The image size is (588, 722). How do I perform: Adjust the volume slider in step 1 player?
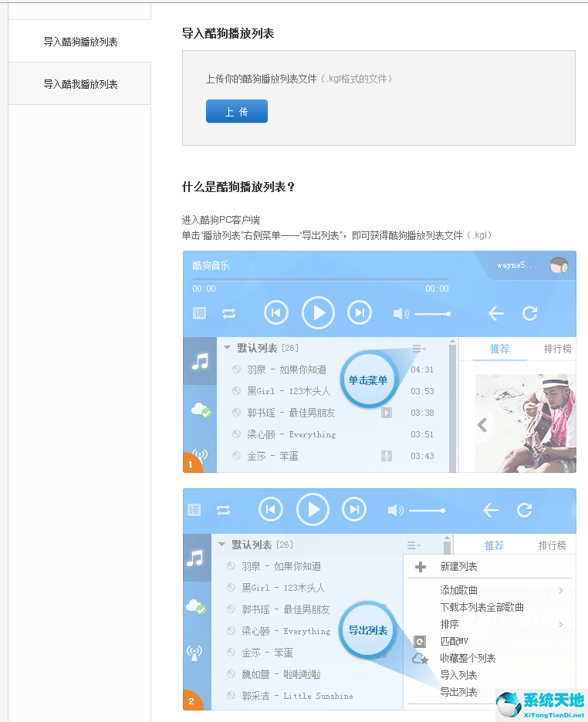[432, 314]
